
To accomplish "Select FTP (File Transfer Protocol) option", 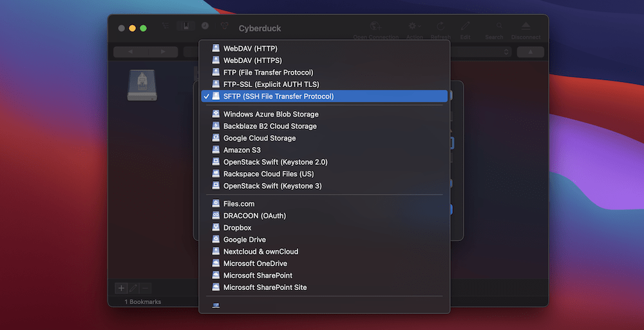I will [268, 72].
